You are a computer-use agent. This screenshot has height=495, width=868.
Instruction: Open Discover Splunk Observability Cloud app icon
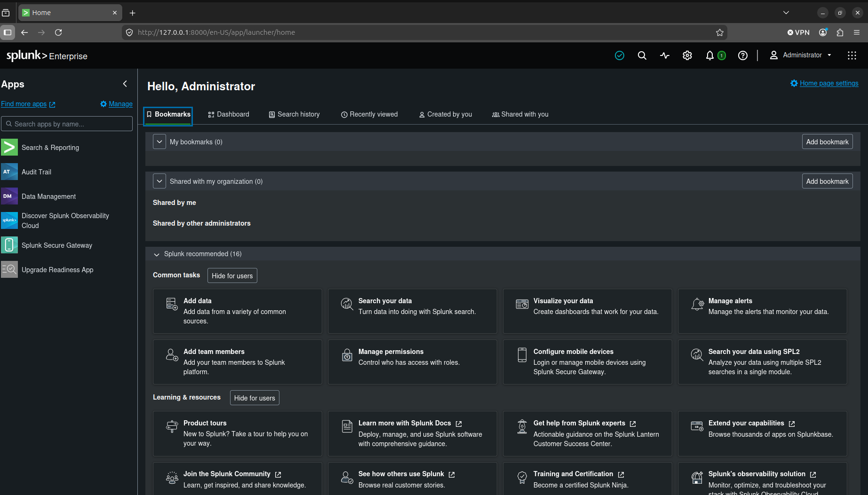pos(9,220)
